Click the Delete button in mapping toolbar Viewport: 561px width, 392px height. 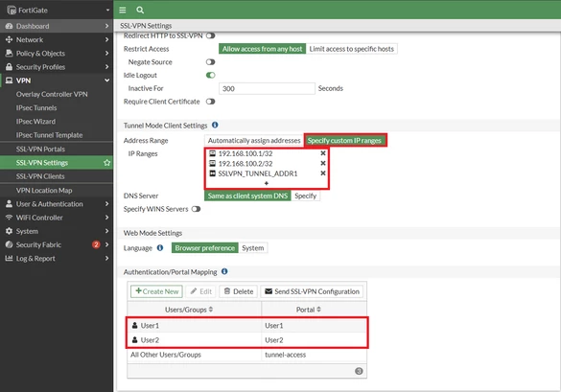click(x=238, y=291)
